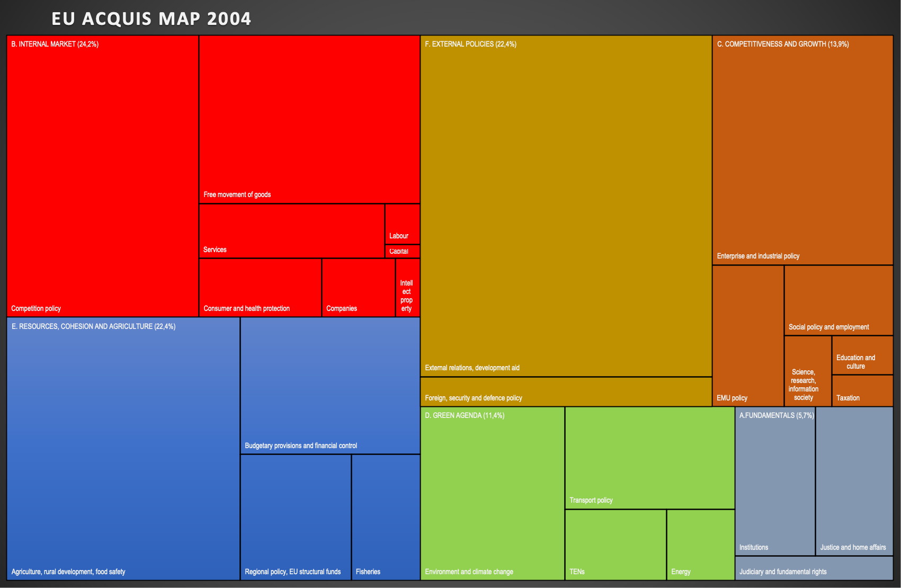Click the EU Acquis Map 2004 title
Viewport: 901px width, 588px height.
151,19
